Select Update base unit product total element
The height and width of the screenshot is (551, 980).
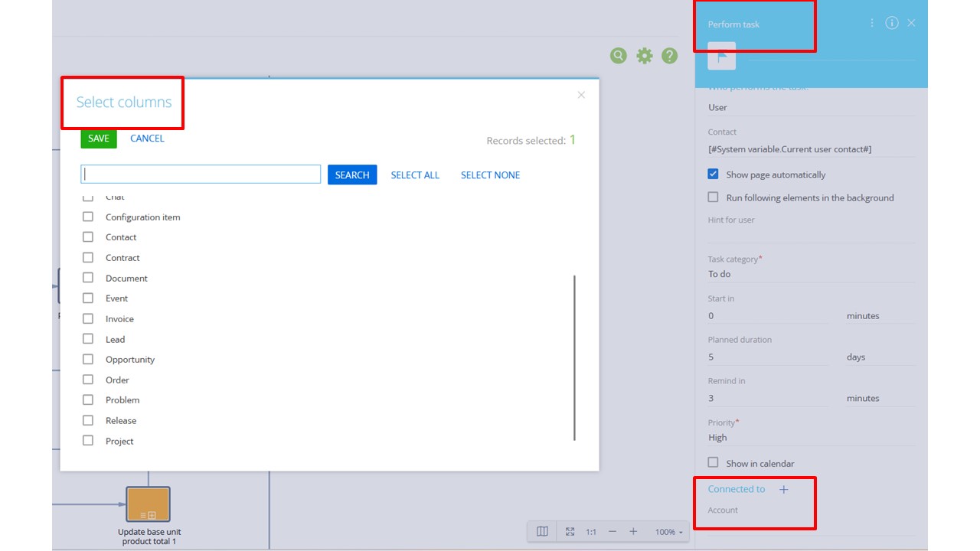[x=148, y=504]
